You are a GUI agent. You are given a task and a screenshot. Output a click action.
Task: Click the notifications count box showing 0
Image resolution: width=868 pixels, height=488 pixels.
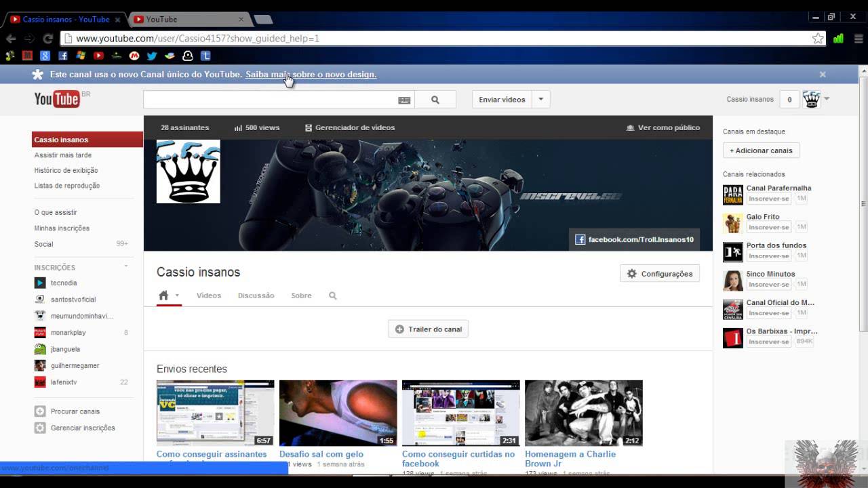click(x=789, y=100)
